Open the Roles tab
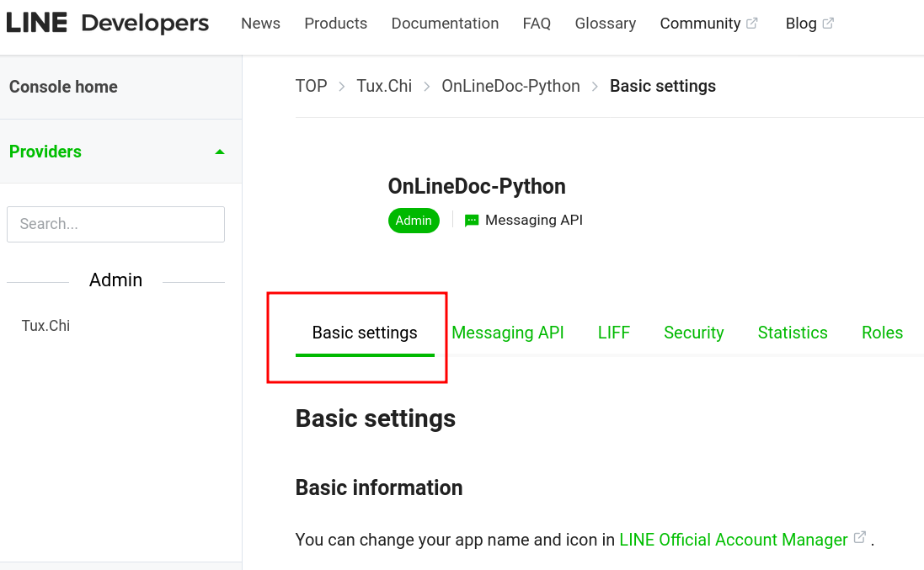 (882, 333)
